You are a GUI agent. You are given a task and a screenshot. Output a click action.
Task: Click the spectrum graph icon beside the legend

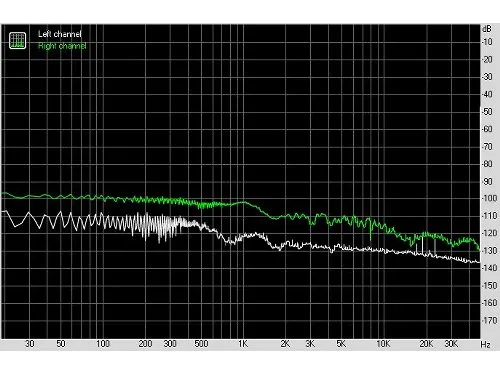click(17, 40)
